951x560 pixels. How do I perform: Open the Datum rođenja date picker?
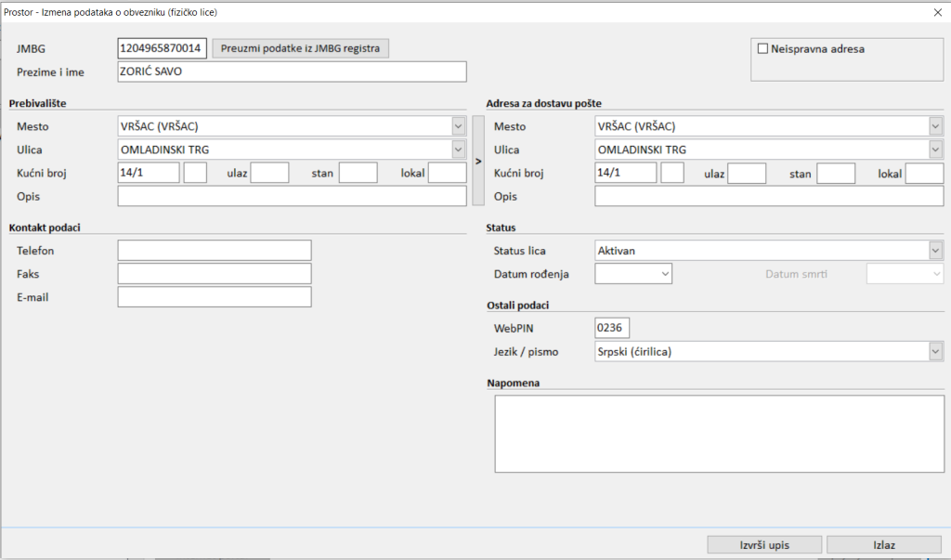[x=664, y=274]
